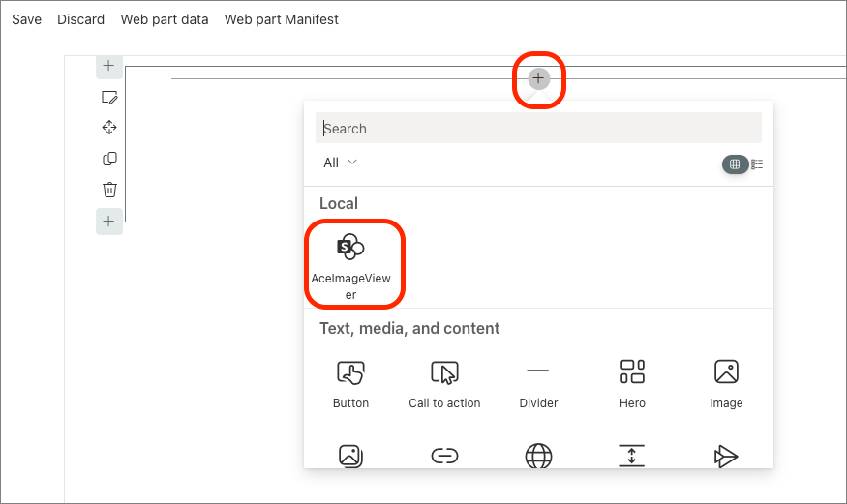Select the AceImageViewer web part
Image resolution: width=847 pixels, height=504 pixels.
tap(350, 266)
